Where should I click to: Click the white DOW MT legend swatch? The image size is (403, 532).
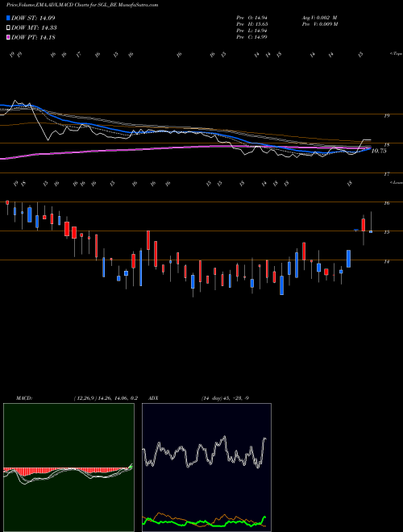pos(8,28)
